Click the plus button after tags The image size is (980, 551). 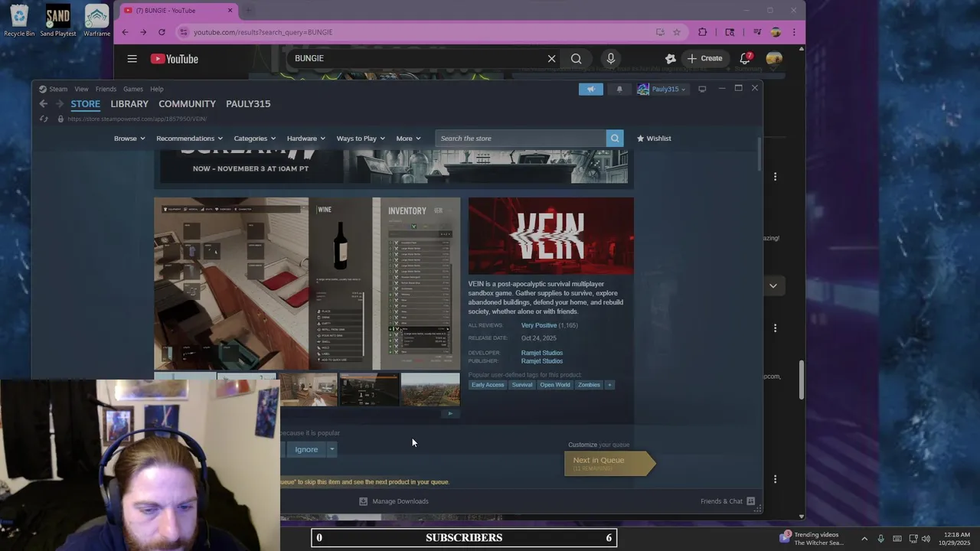(x=610, y=385)
